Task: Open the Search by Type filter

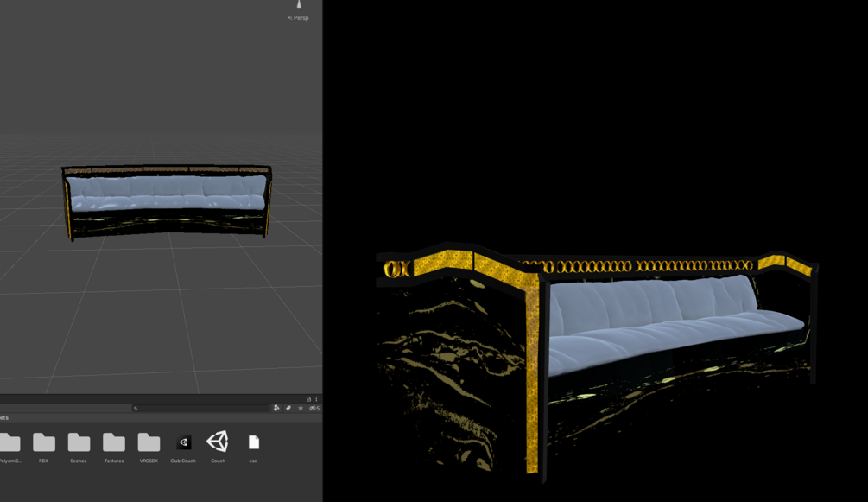Action: coord(276,408)
